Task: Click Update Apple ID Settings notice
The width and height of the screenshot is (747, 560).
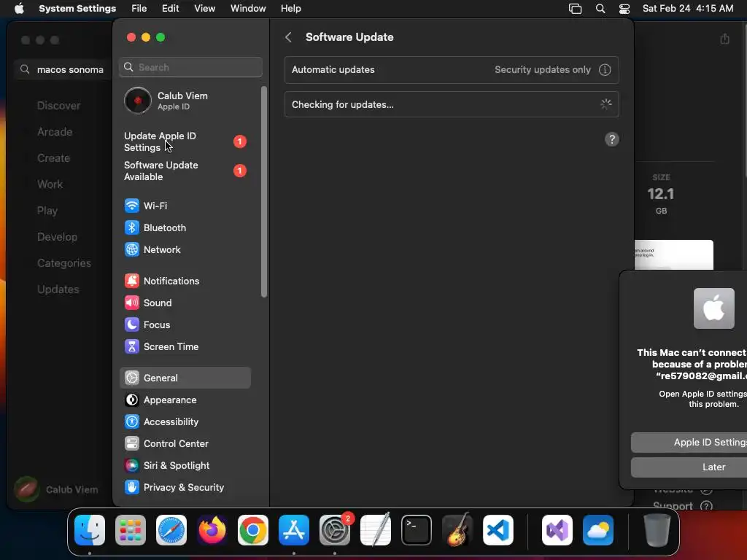Action: tap(185, 141)
